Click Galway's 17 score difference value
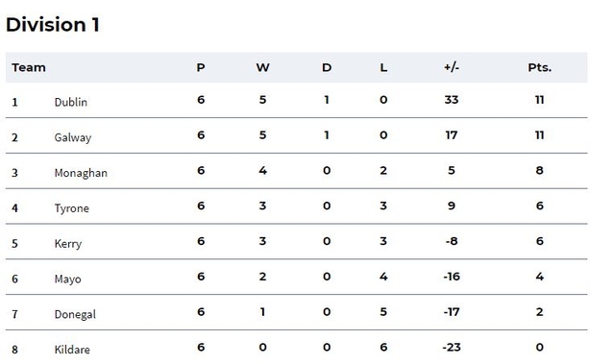 point(452,135)
